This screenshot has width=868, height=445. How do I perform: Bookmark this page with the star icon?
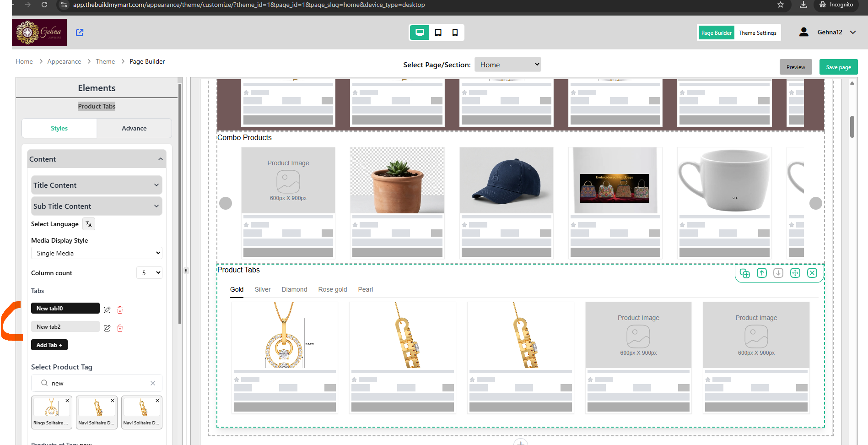coord(781,5)
